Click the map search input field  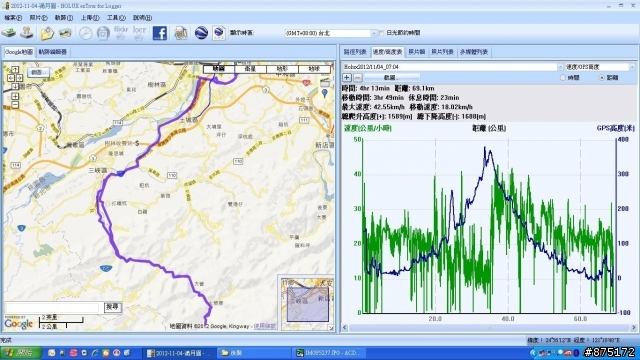52,307
